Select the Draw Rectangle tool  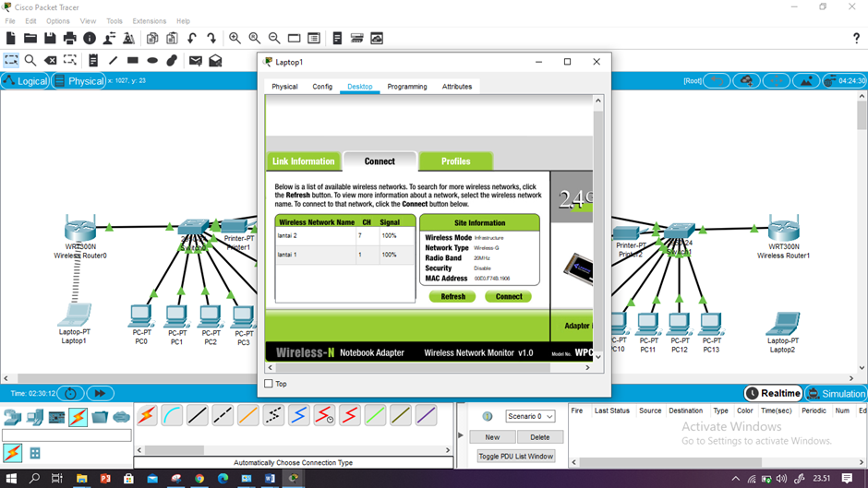(x=132, y=60)
